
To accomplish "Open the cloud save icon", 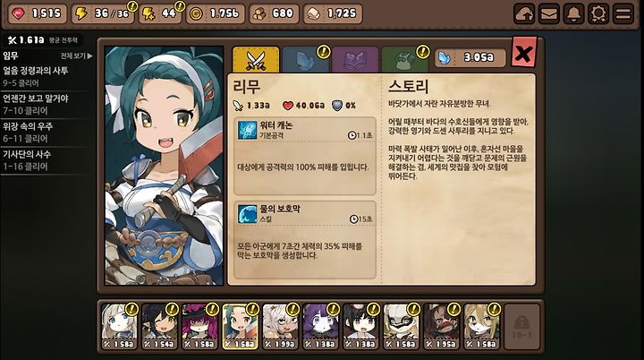I will coord(524,13).
